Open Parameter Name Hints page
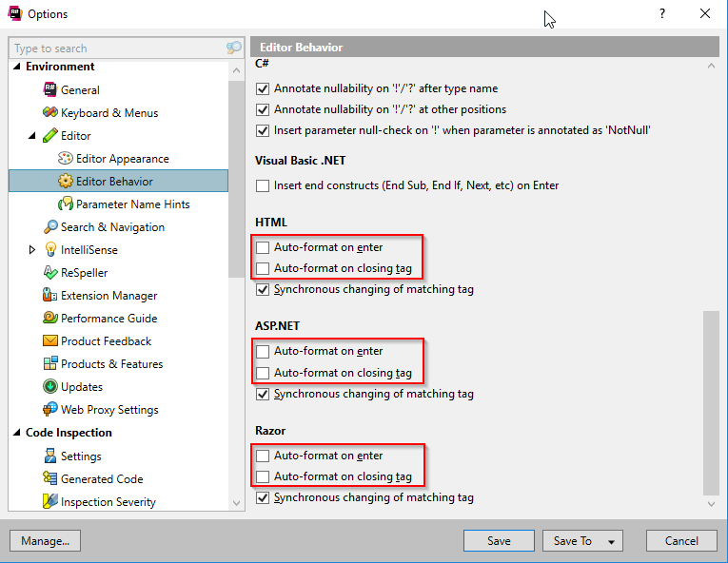The height and width of the screenshot is (563, 728). [133, 204]
